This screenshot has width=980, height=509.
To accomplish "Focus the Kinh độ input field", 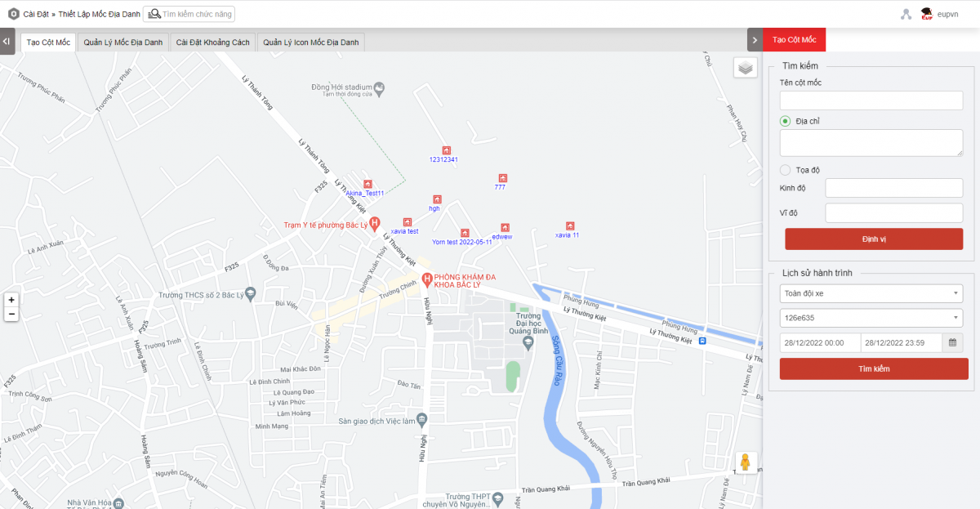I will [894, 188].
